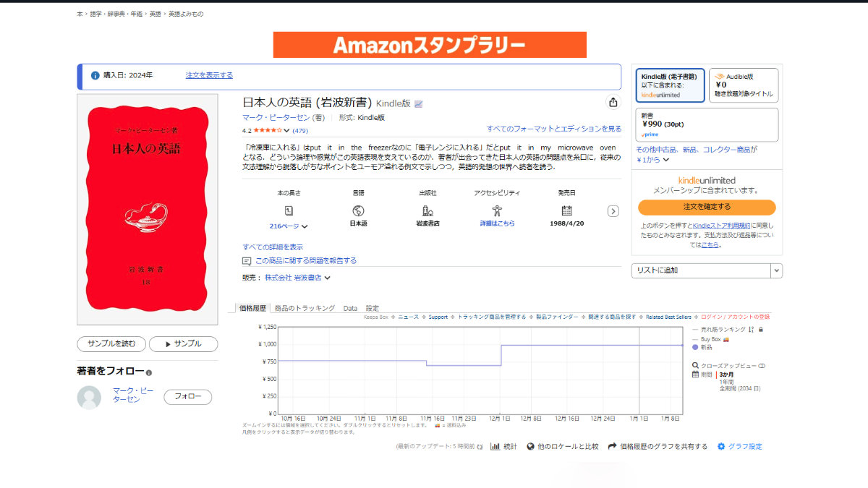
Task: Expand the star rating breakdown chevron
Action: click(287, 131)
